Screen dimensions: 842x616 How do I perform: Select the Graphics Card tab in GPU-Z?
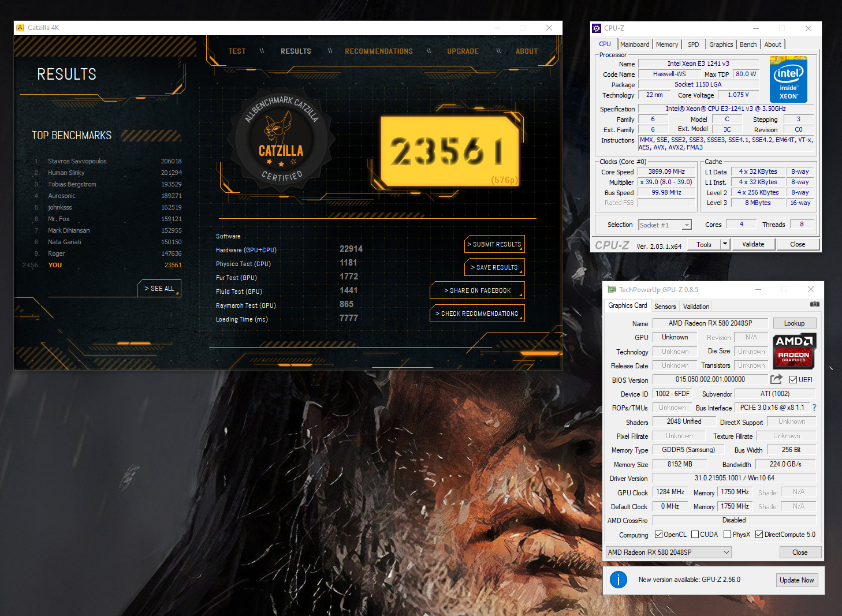pos(628,305)
